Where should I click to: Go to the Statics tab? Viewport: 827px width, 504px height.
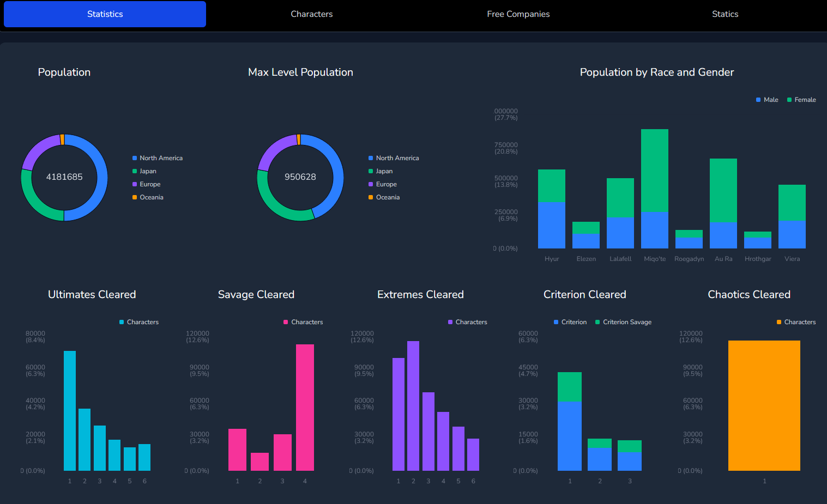pyautogui.click(x=725, y=14)
